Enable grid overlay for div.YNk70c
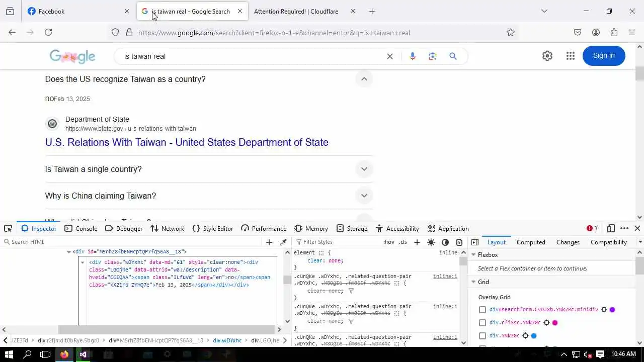644x362 pixels. 482,336
